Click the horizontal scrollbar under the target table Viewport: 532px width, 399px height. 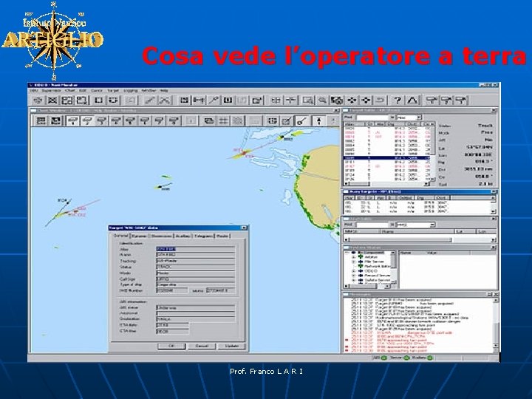tap(386, 184)
